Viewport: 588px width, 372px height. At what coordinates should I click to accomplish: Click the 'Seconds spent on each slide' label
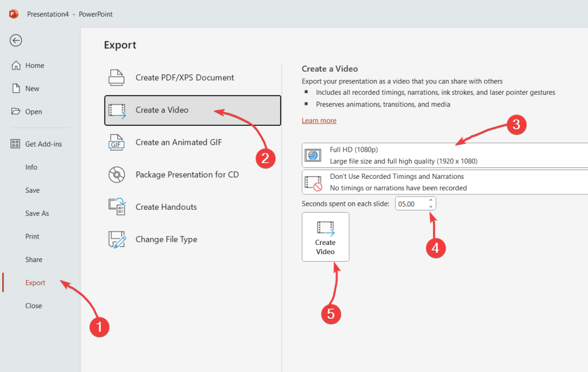tap(345, 204)
